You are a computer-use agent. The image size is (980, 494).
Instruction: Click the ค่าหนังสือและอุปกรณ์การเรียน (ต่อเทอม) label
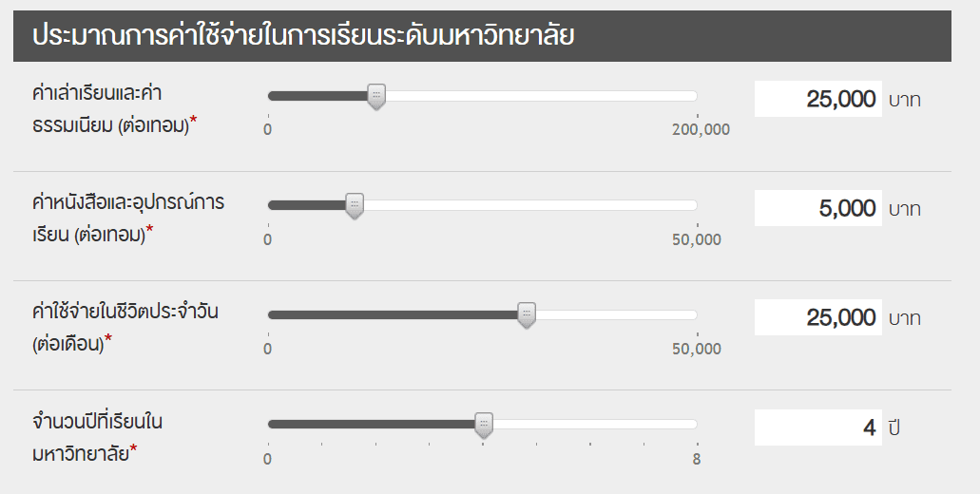pyautogui.click(x=126, y=218)
